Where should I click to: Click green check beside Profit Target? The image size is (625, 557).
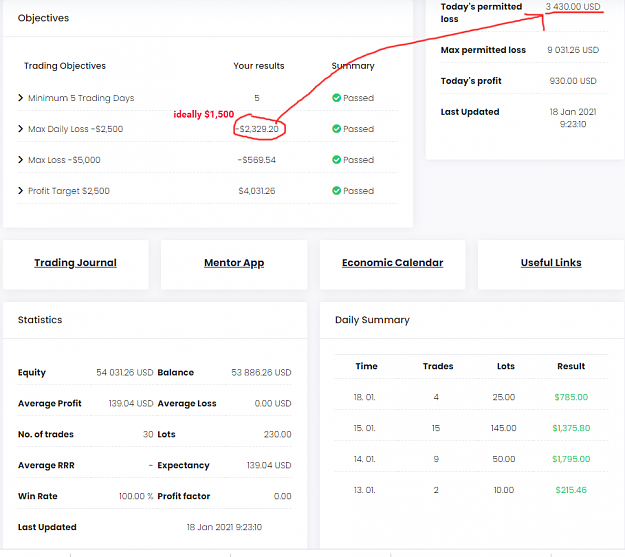coord(336,191)
